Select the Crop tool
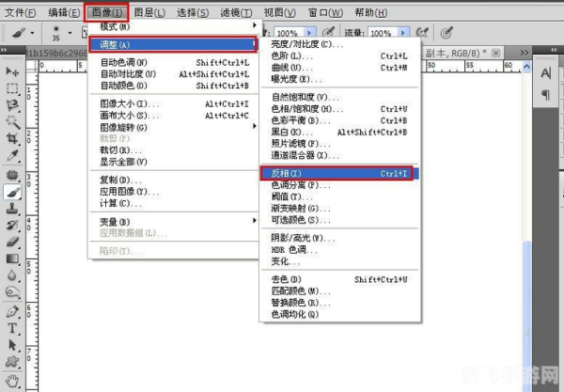 [12, 138]
